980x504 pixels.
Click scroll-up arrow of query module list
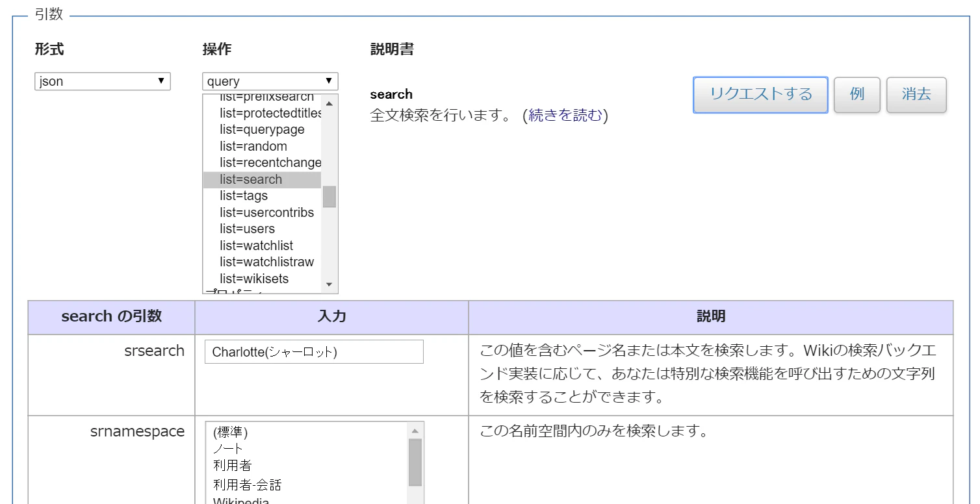(x=329, y=103)
